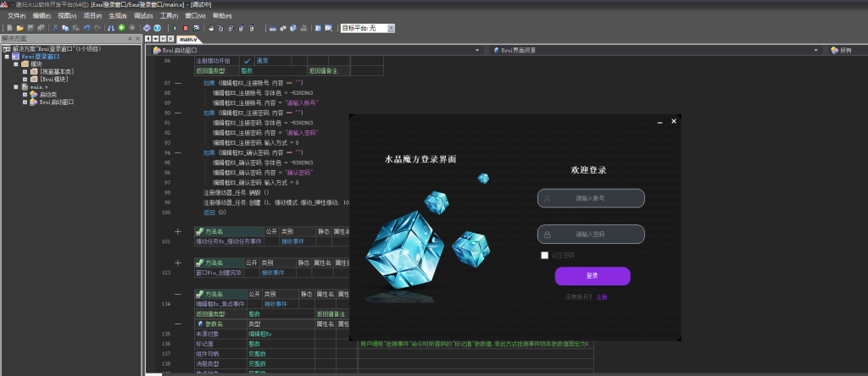Viewport: 868px width, 376px height.
Task: Open the 工具 menu
Action: tap(169, 16)
